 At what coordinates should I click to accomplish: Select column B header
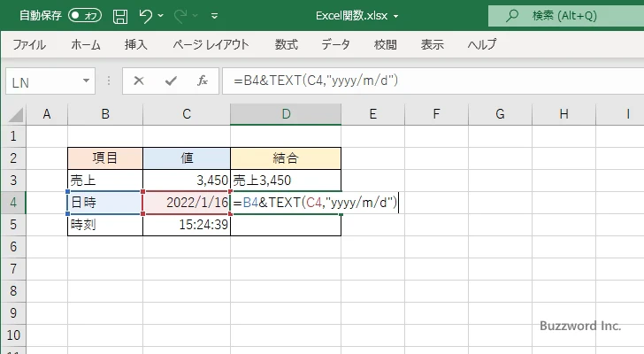105,114
